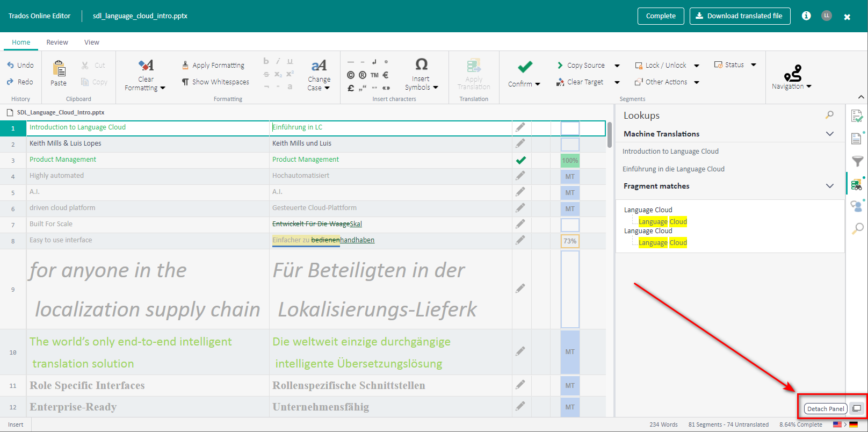The width and height of the screenshot is (868, 432).
Task: Open the Navigation dropdown
Action: 792,77
